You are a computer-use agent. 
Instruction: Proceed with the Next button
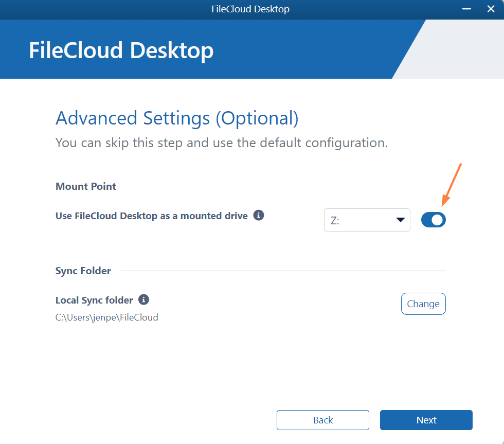(426, 420)
